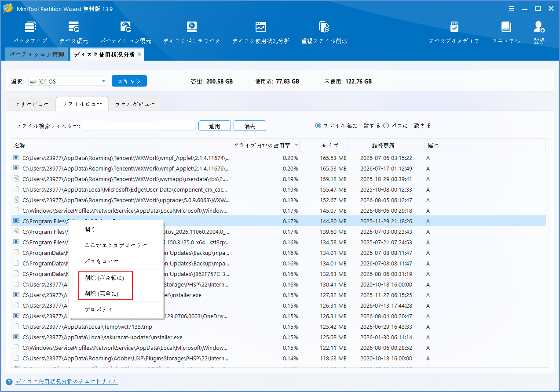Image resolution: width=560 pixels, height=392 pixels.
Task: Switch to パーティション管理 tab
Action: tap(37, 54)
